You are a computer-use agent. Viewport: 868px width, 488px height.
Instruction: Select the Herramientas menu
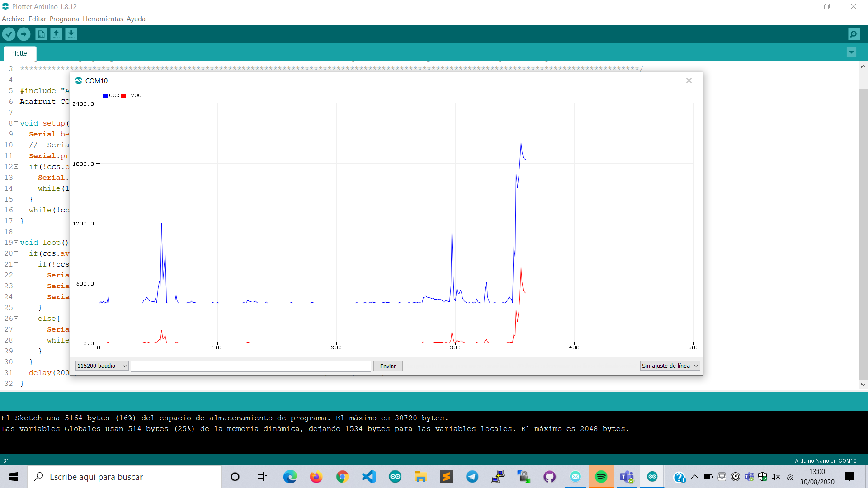point(103,19)
